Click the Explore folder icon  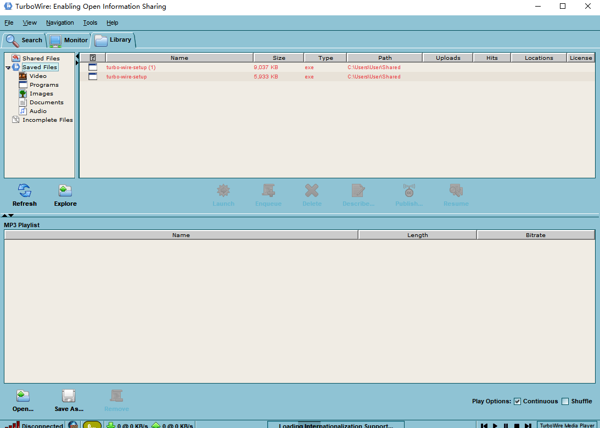[x=65, y=190]
